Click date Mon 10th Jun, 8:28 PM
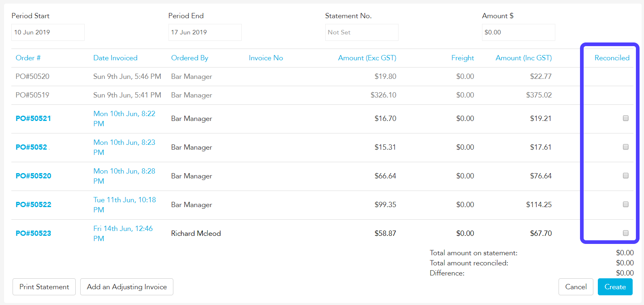The image size is (644, 305). [124, 176]
